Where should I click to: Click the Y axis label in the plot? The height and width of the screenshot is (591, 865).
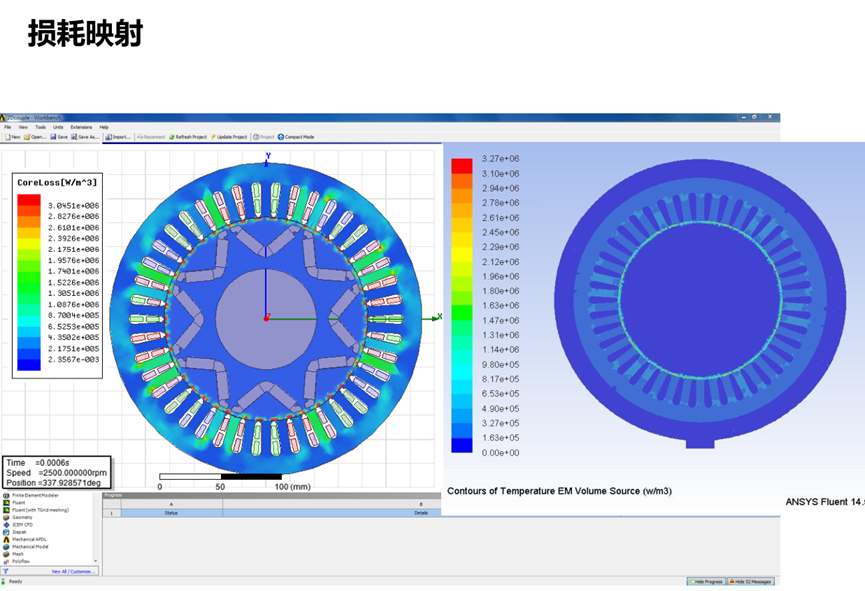268,156
